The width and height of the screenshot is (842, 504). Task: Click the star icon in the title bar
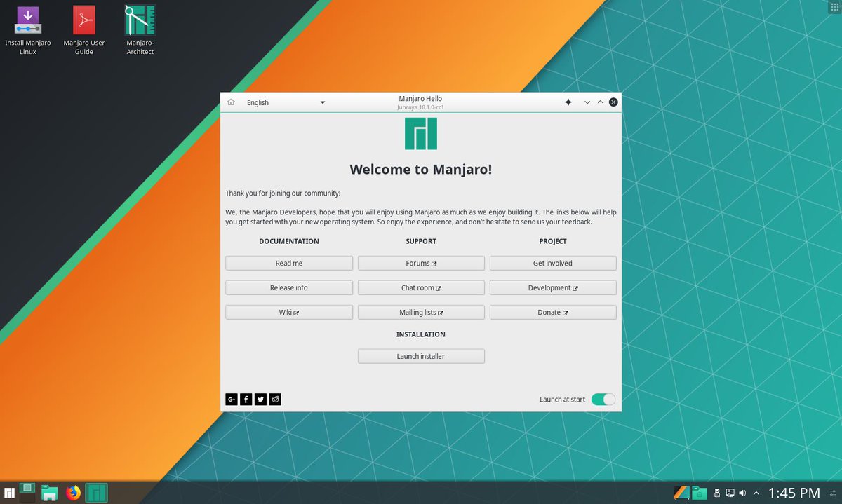[568, 102]
